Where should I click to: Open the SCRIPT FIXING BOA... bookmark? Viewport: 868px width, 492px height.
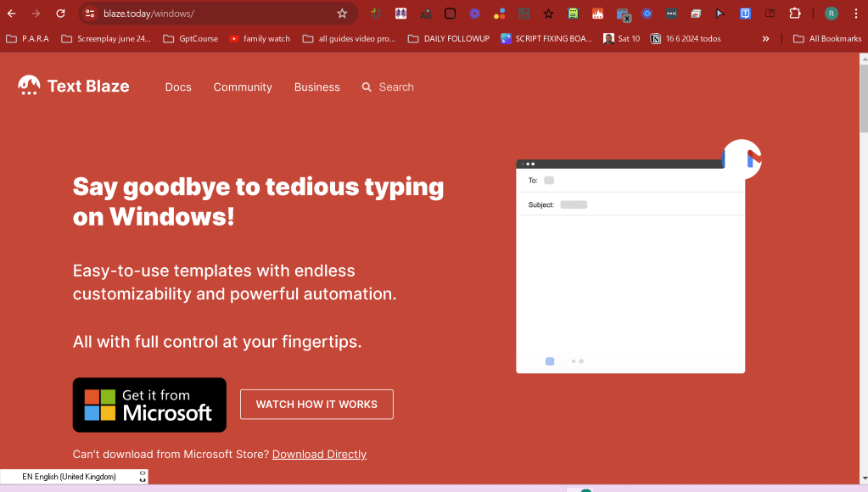546,39
